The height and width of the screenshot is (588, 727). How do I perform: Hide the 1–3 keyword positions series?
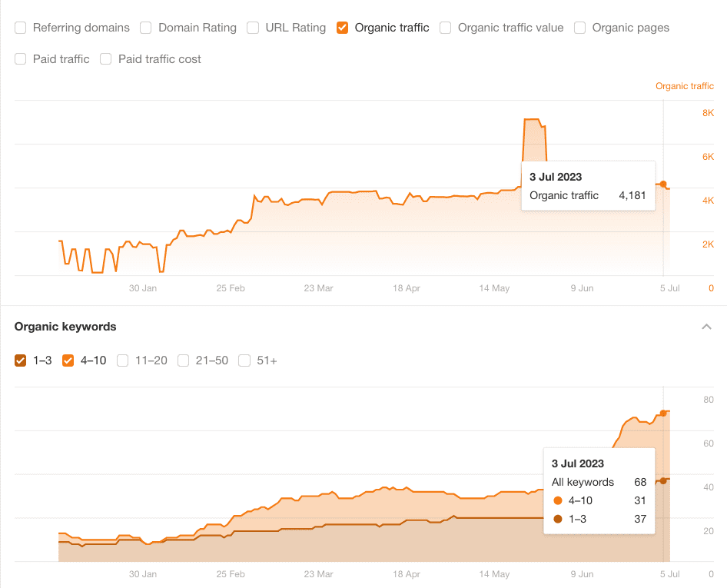tap(21, 360)
